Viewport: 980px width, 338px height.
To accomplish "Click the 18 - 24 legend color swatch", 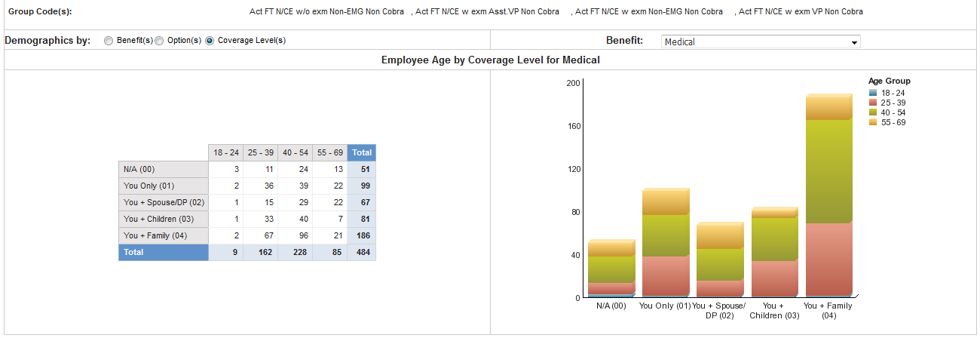I will (x=873, y=93).
